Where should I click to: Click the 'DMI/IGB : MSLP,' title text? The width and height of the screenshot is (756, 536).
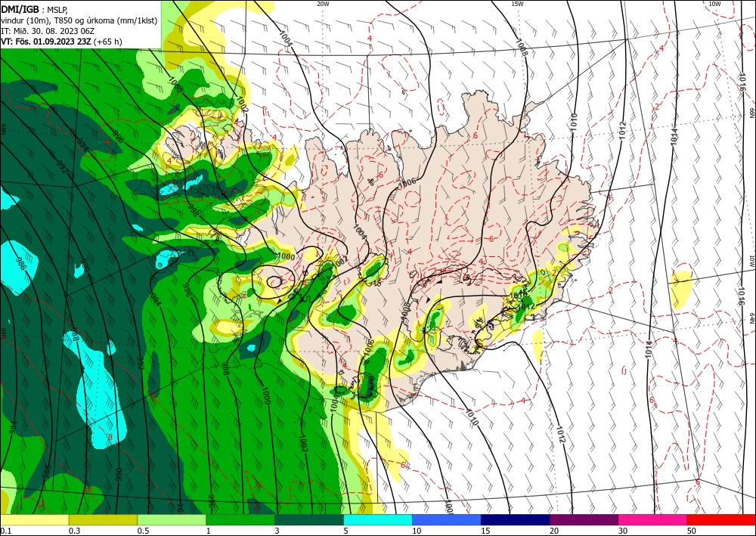click(35, 8)
